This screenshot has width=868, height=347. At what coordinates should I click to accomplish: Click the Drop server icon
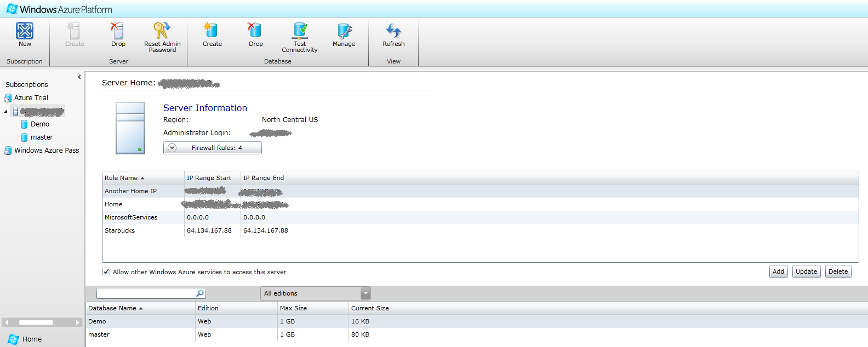tap(118, 32)
